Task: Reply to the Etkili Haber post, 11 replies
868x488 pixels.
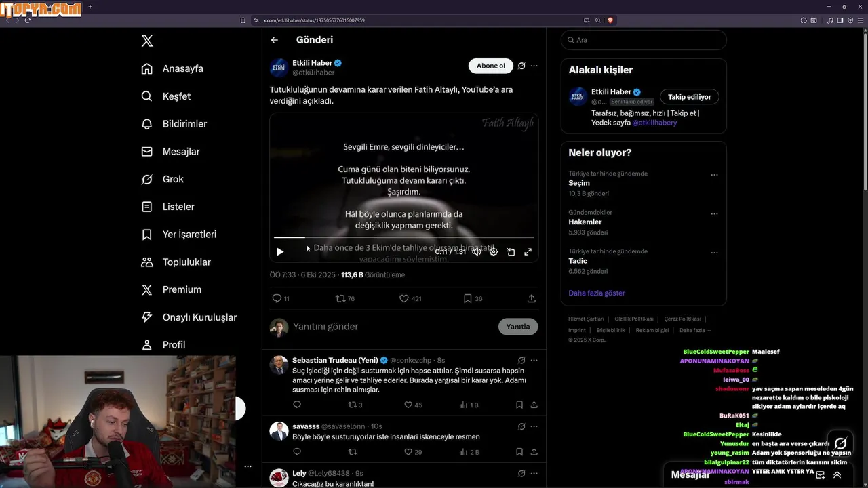Action: (x=280, y=298)
